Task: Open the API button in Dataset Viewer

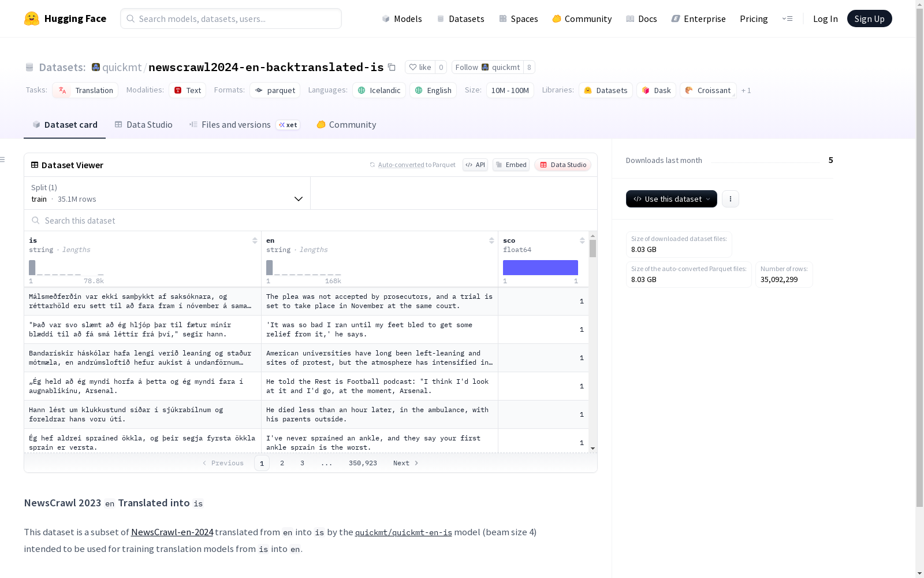Action: coord(475,165)
